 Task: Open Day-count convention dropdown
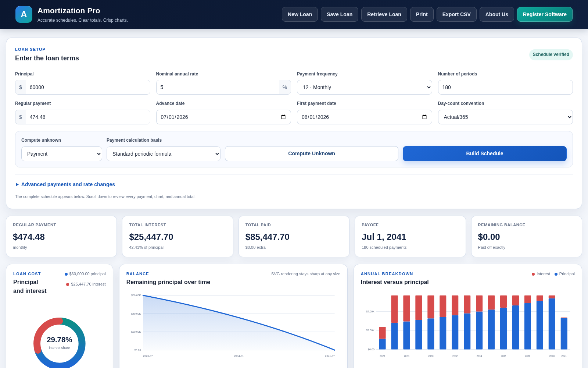click(505, 117)
